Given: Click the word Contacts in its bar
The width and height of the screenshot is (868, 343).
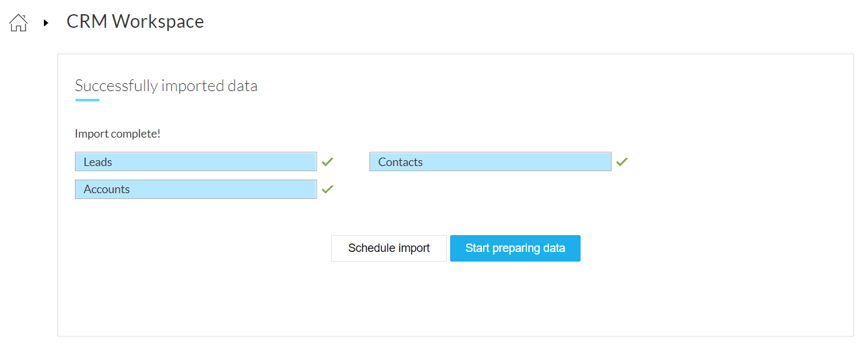Looking at the screenshot, I should [x=400, y=162].
